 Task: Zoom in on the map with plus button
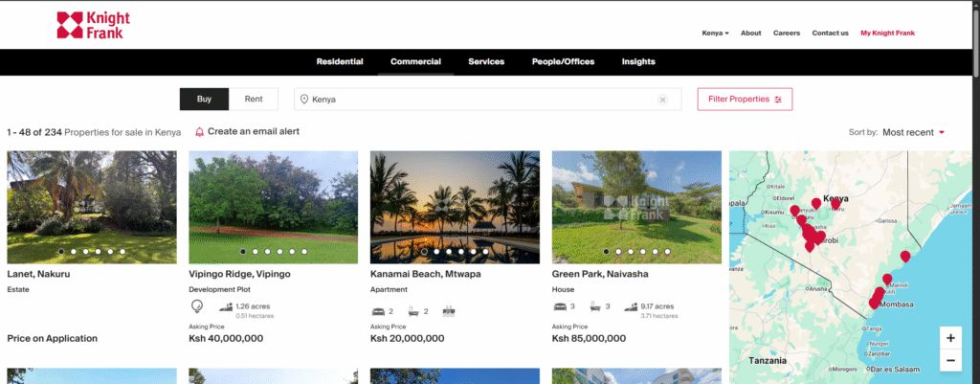pyautogui.click(x=949, y=338)
